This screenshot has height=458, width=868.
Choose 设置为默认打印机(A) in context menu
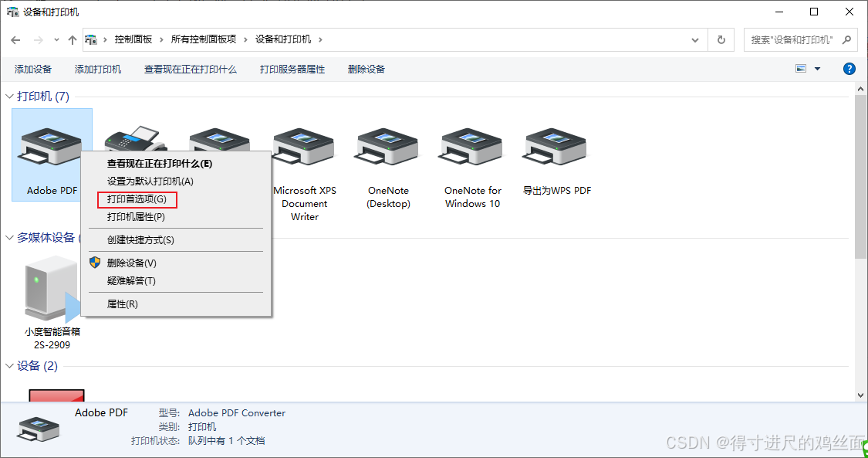(x=176, y=181)
